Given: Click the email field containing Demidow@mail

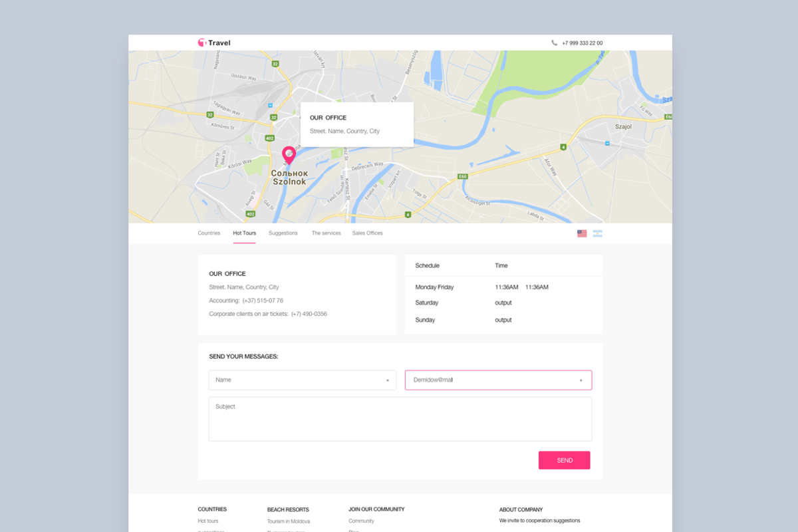Looking at the screenshot, I should click(498, 380).
